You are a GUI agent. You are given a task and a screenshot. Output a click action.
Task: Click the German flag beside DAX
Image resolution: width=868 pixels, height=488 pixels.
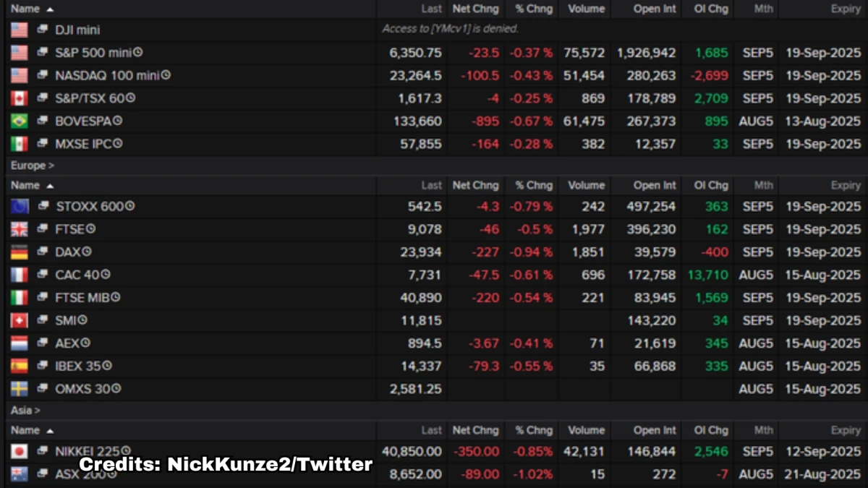[x=20, y=252]
